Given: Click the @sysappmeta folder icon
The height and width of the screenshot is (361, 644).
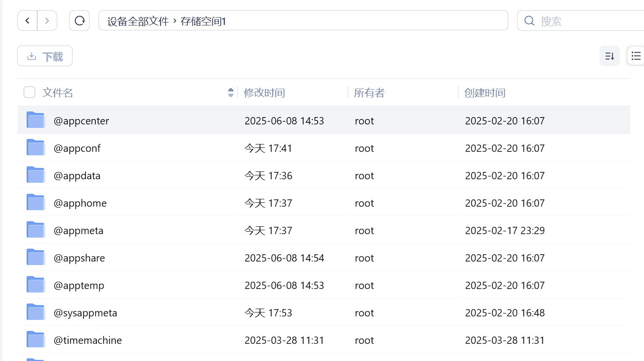Looking at the screenshot, I should coord(35,312).
